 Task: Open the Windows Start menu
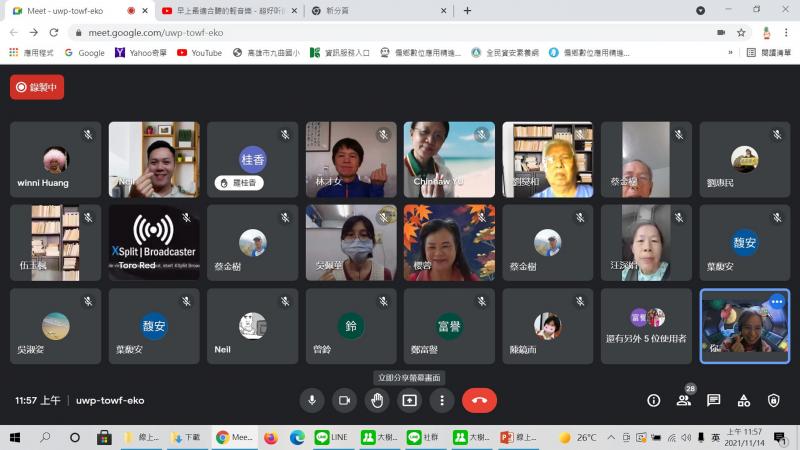coord(15,438)
